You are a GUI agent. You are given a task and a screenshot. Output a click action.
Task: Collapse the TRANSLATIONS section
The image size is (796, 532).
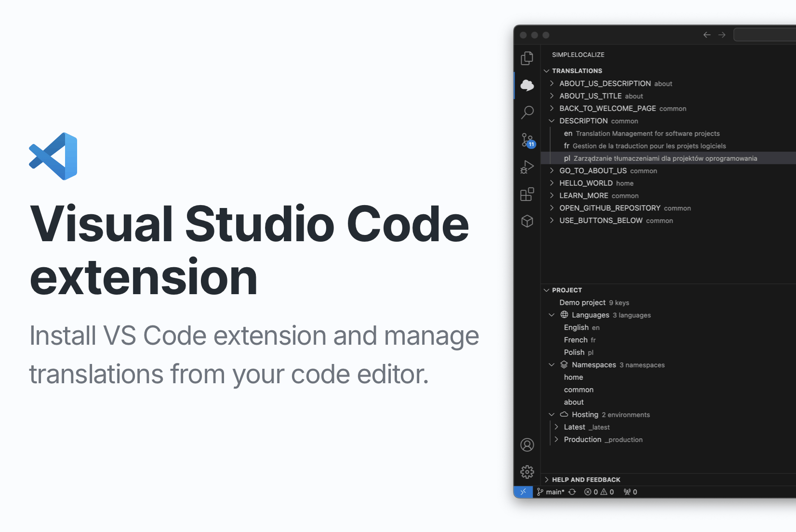(x=547, y=70)
